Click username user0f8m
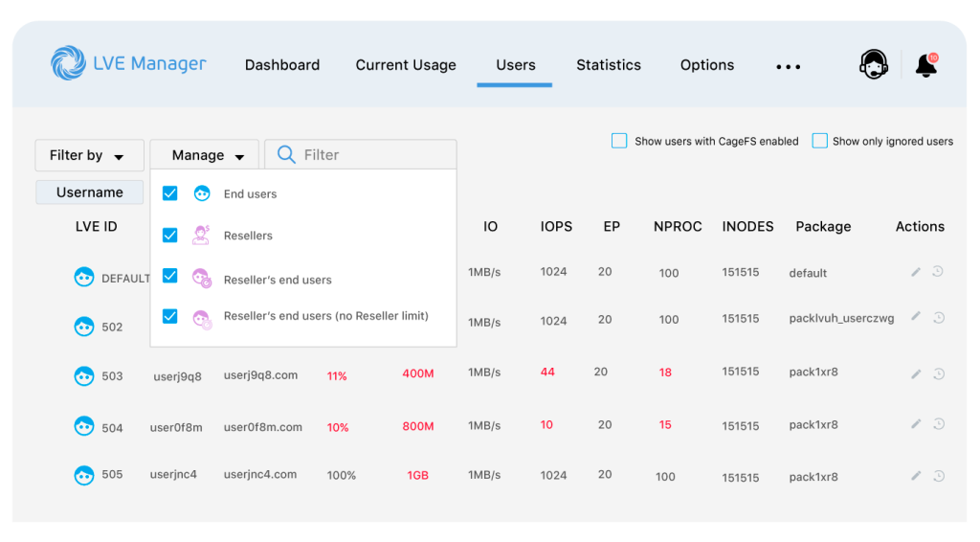The height and width of the screenshot is (542, 980). click(176, 427)
